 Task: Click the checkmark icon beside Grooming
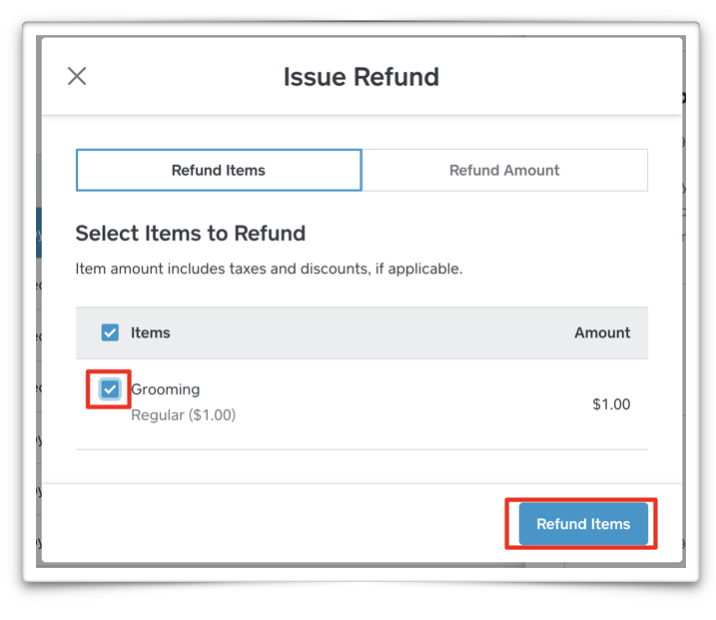[x=110, y=389]
